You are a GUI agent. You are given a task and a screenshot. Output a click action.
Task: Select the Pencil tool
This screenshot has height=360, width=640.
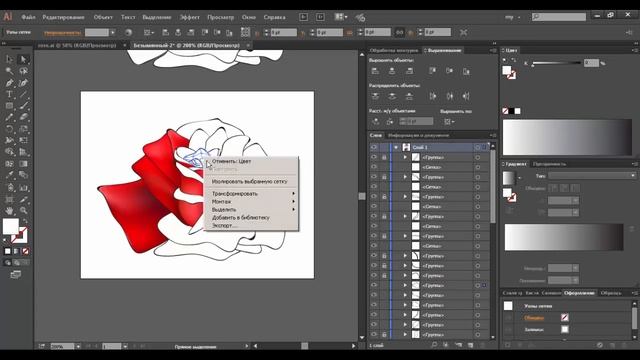point(9,117)
